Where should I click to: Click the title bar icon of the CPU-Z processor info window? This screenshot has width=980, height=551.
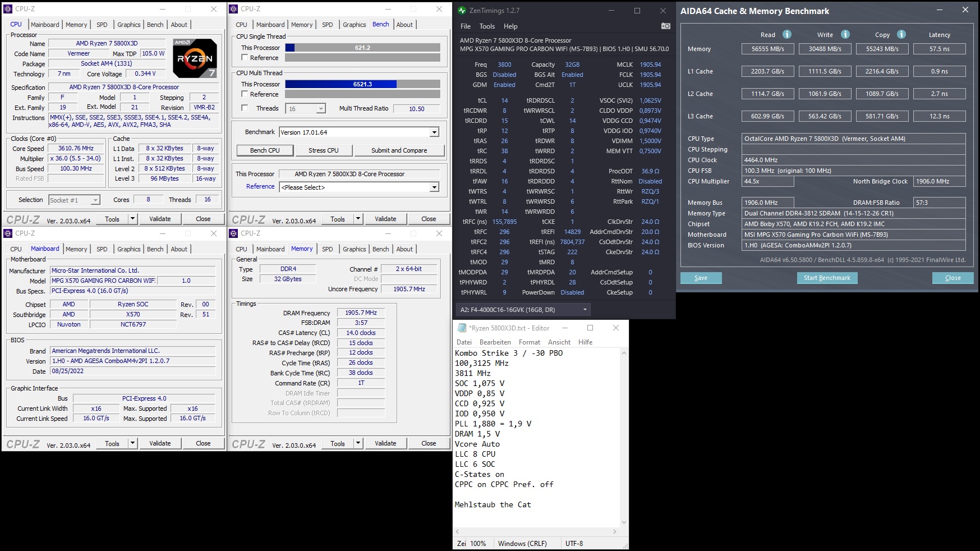point(8,9)
